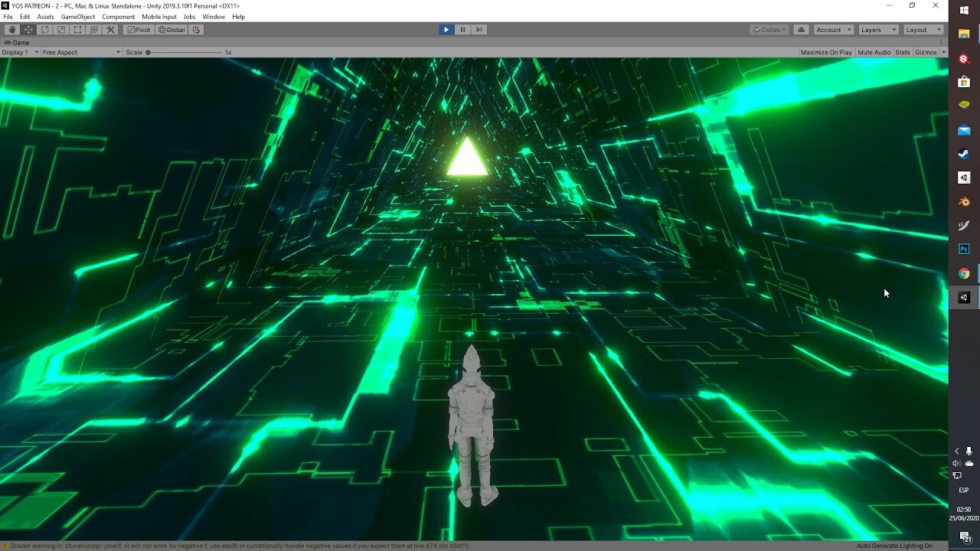Open Photoshop from the taskbar
The image size is (980, 551).
[964, 249]
